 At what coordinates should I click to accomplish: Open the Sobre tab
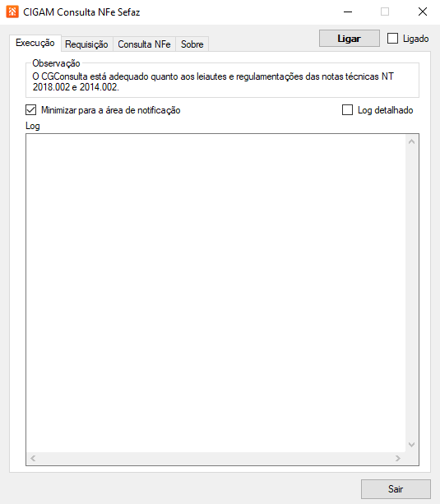click(x=192, y=44)
